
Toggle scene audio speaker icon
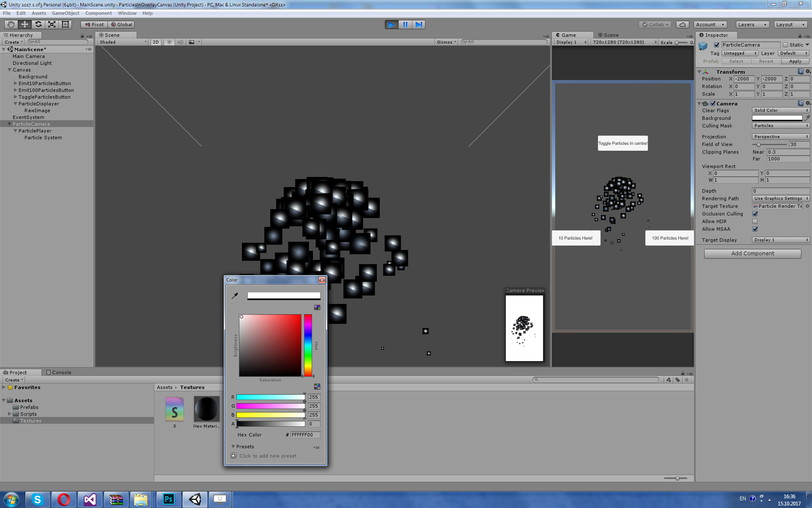pyautogui.click(x=181, y=42)
